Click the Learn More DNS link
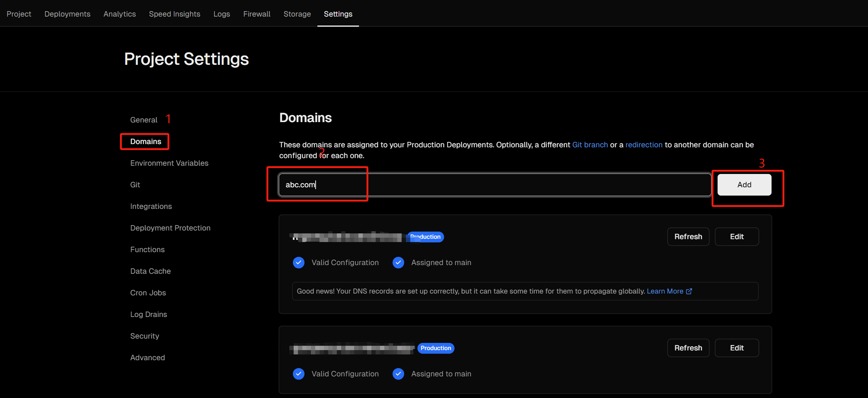Viewport: 868px width, 398px height. tap(665, 291)
